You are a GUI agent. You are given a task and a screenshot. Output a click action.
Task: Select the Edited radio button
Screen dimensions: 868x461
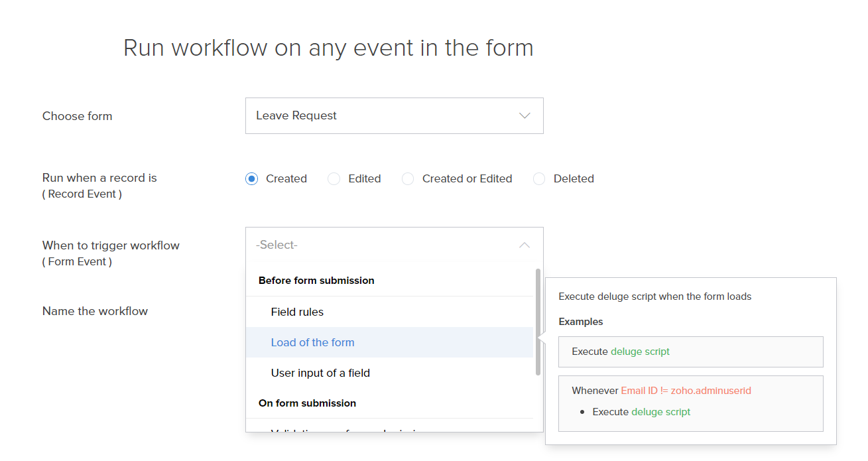[334, 179]
